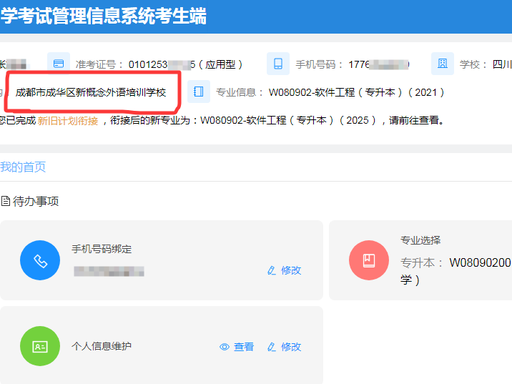This screenshot has width=512, height=384.
Task: Click the 手机号码 label in header
Action: coord(319,64)
